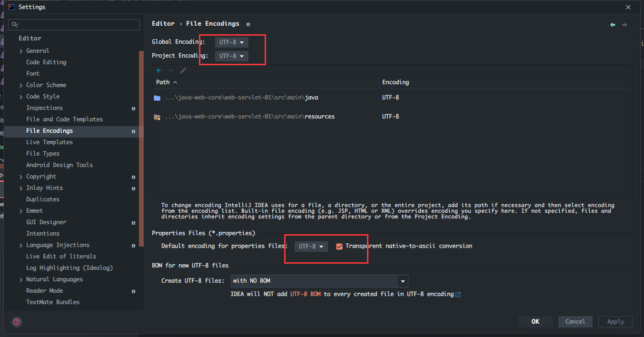Click the Encoding column header
Image resolution: width=644 pixels, height=337 pixels.
pyautogui.click(x=505, y=82)
